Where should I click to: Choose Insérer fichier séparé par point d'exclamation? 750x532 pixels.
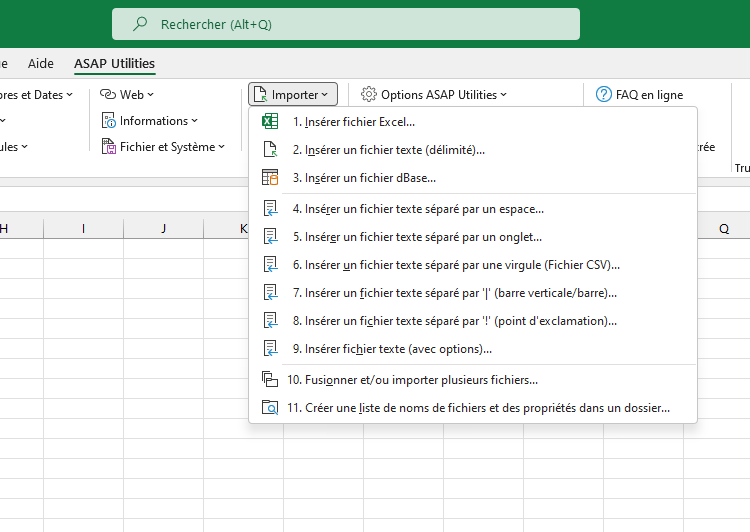473,321
